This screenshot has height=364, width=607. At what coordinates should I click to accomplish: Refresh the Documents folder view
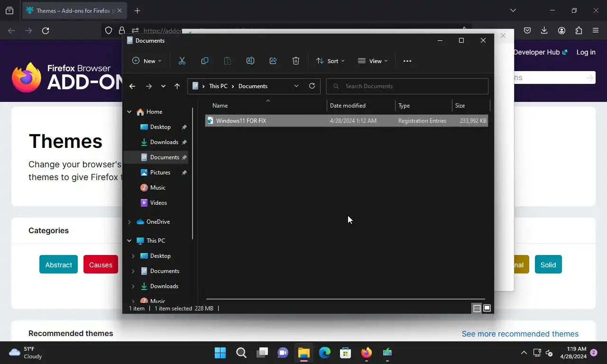coord(312,86)
